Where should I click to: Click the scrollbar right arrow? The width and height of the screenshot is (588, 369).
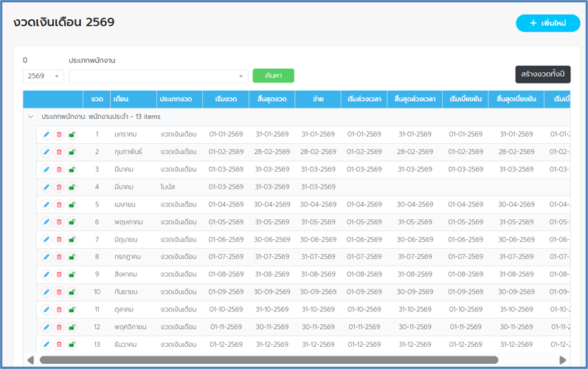point(562,360)
